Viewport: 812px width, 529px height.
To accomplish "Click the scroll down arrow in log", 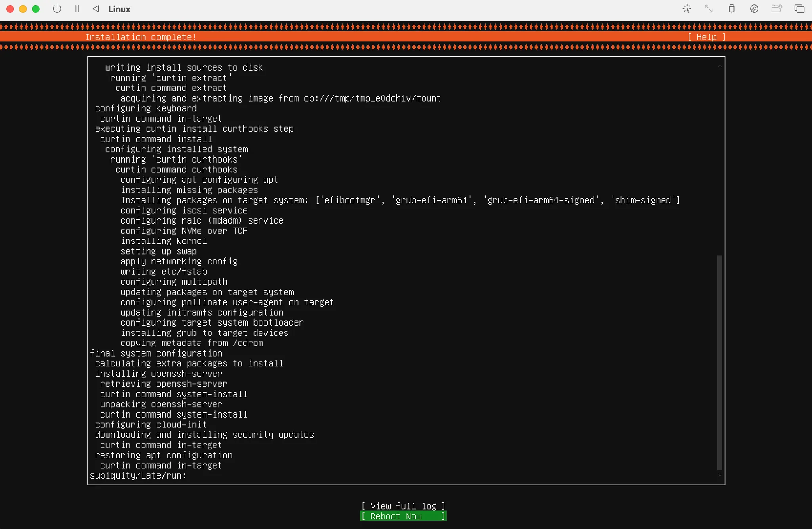I will pyautogui.click(x=720, y=475).
